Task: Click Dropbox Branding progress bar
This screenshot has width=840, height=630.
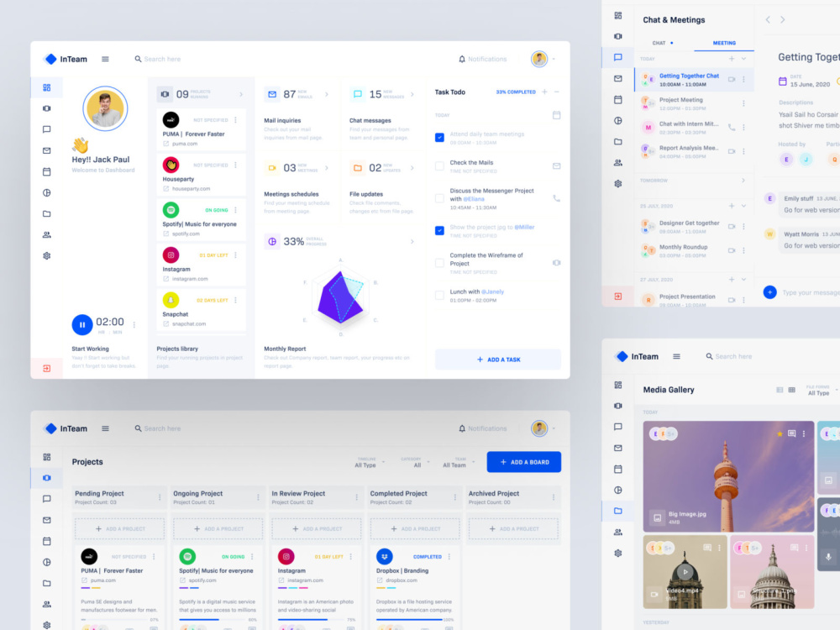Action: (410, 619)
